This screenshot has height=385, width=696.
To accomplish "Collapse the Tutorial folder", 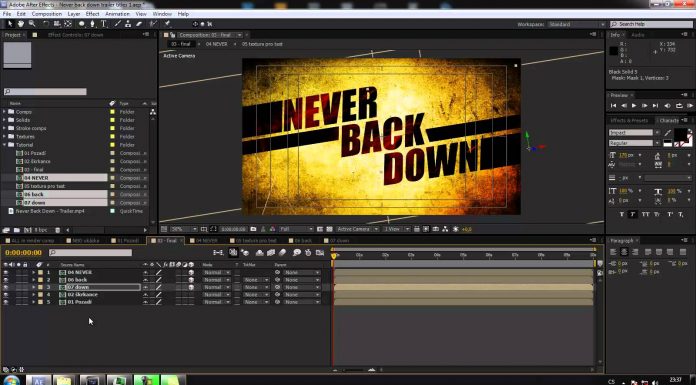I will (x=4, y=145).
